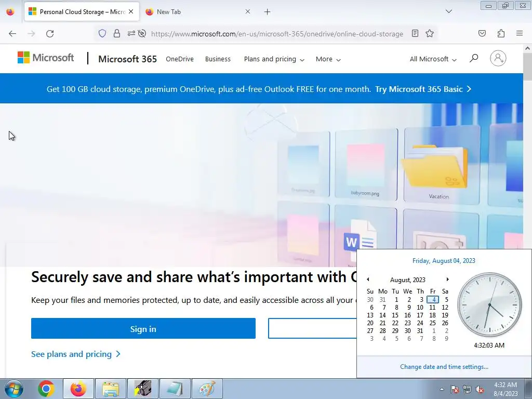Image resolution: width=532 pixels, height=399 pixels.
Task: Click the network tray icon
Action: point(467,389)
